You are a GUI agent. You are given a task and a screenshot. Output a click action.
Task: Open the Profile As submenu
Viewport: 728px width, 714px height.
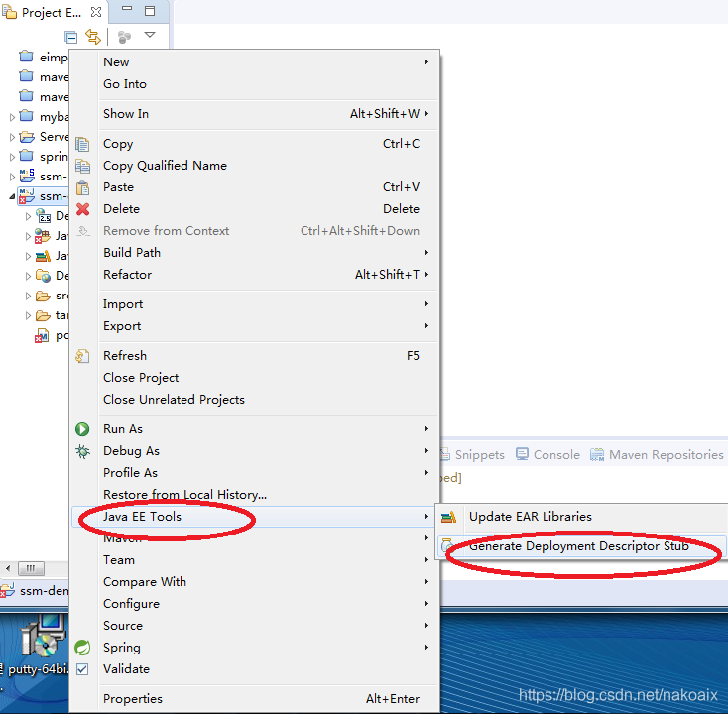tap(255, 473)
